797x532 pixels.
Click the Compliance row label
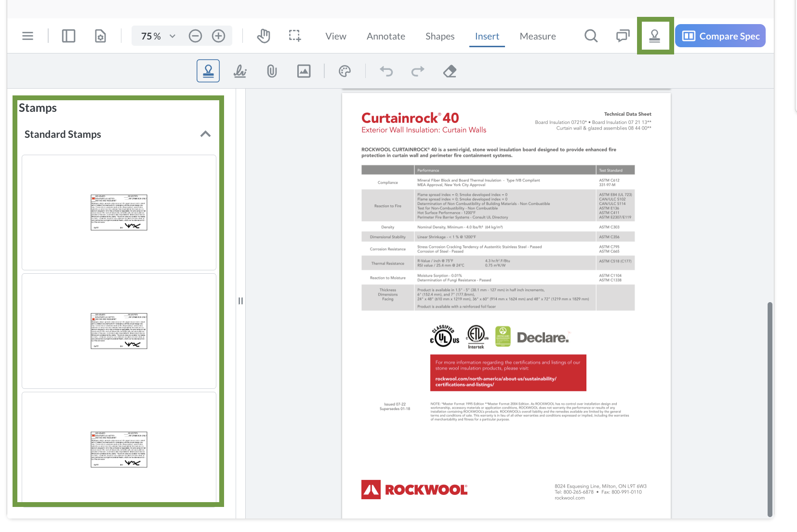388,183
